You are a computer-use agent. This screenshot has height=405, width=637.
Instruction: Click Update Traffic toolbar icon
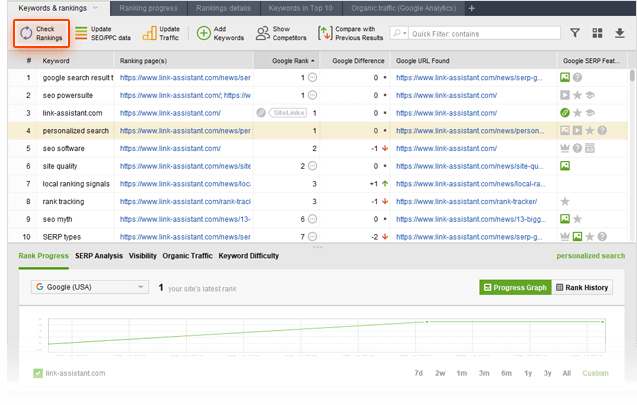149,33
